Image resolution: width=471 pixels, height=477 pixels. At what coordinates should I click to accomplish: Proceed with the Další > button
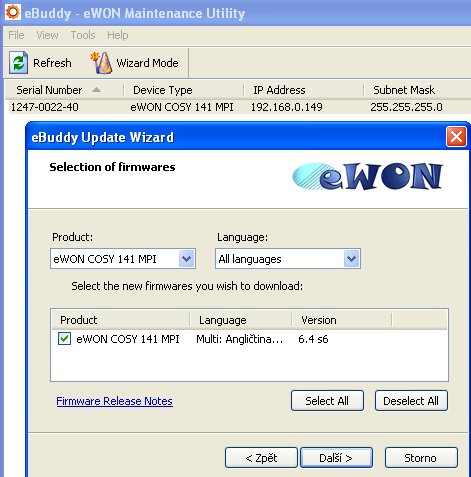click(x=336, y=458)
